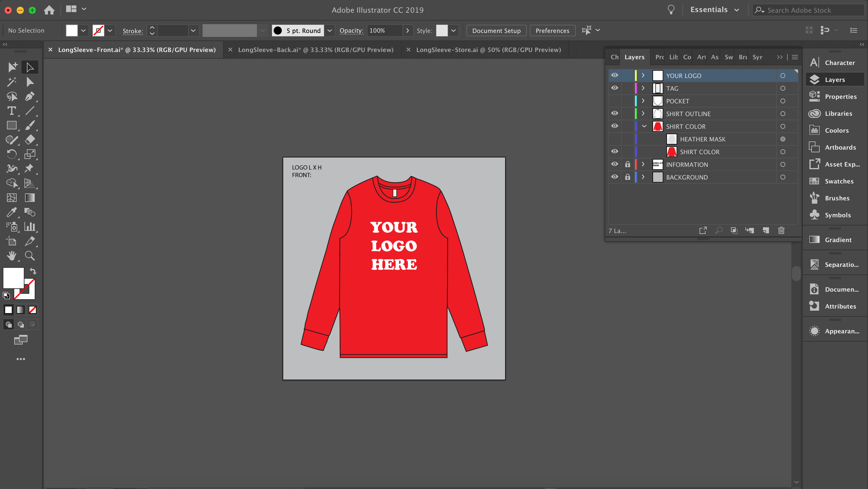This screenshot has width=868, height=489.
Task: Hide the SHIRT OUTLINE layer
Action: [615, 113]
